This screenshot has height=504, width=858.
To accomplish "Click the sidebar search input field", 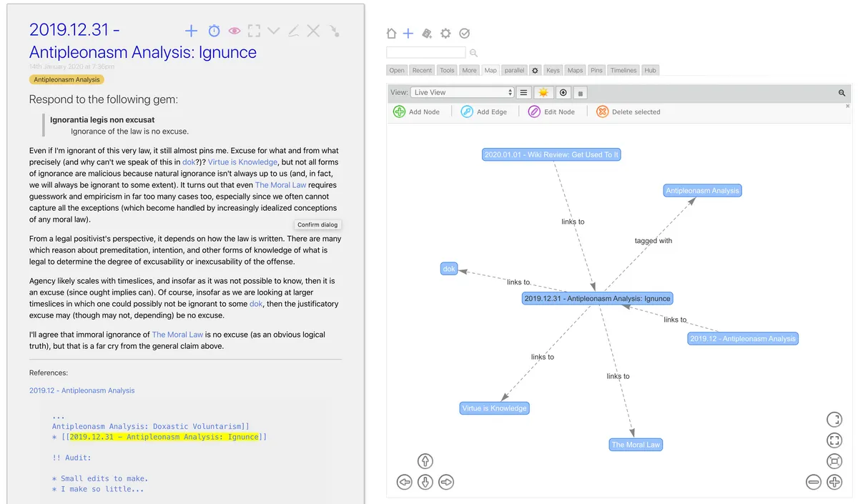I will 425,52.
